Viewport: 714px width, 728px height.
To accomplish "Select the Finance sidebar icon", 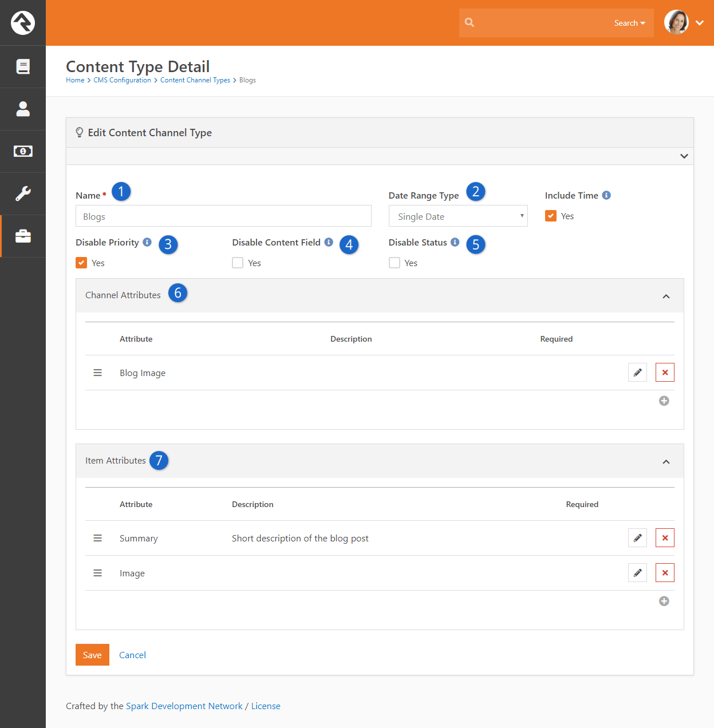I will [23, 151].
